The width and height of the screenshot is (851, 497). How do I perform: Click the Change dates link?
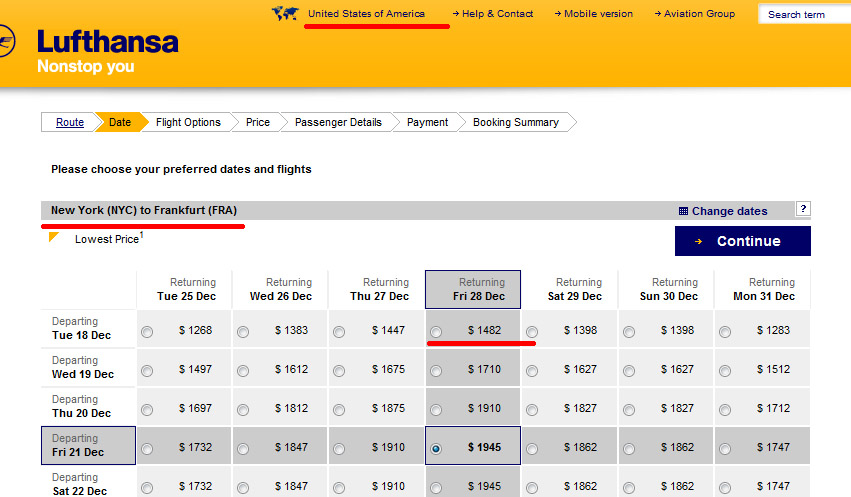(729, 211)
